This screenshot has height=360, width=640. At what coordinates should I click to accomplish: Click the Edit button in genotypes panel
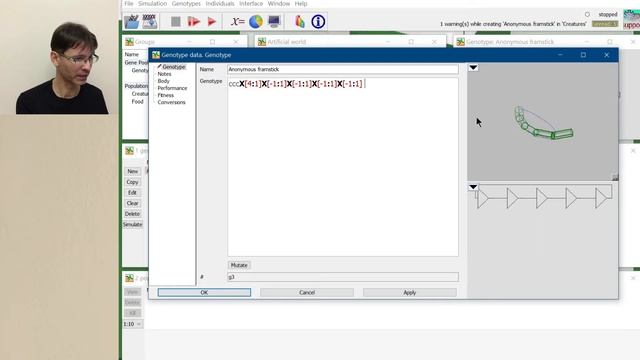point(132,193)
